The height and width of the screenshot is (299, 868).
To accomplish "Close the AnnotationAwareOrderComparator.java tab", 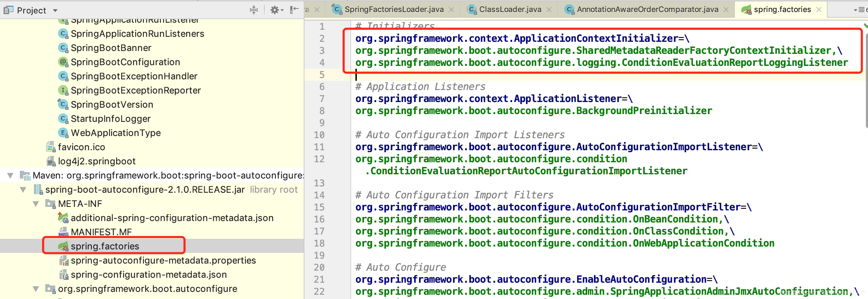I will tap(726, 10).
